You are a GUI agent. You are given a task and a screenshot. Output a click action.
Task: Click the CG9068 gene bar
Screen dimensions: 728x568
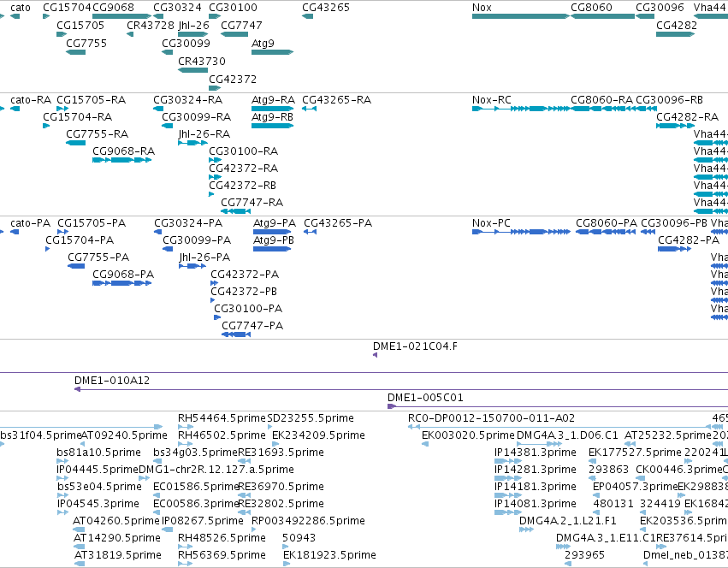click(121, 16)
